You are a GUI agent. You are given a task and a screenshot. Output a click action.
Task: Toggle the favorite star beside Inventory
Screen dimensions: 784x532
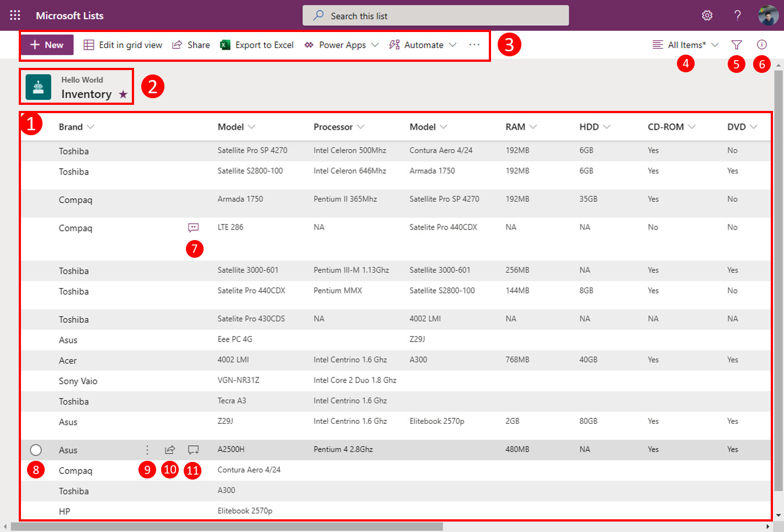[x=123, y=94]
